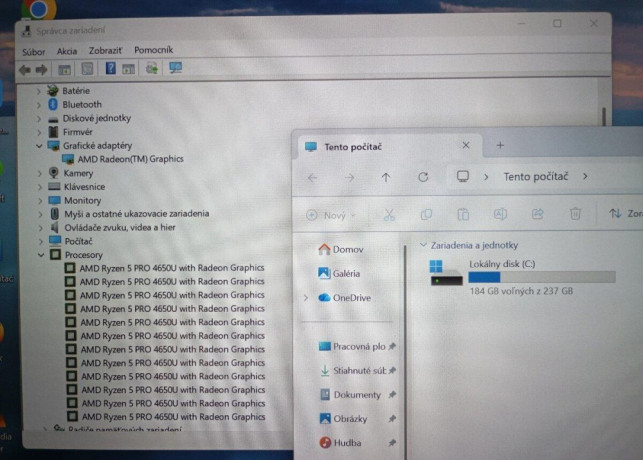Viewport: 643px width, 460px height.
Task: Select AMD Radeon(TM) Graphics device
Action: pos(130,159)
